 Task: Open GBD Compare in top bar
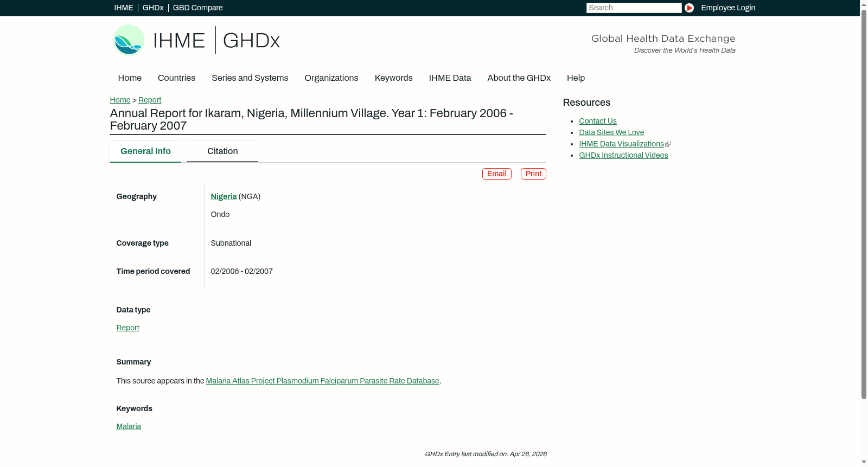click(x=197, y=8)
